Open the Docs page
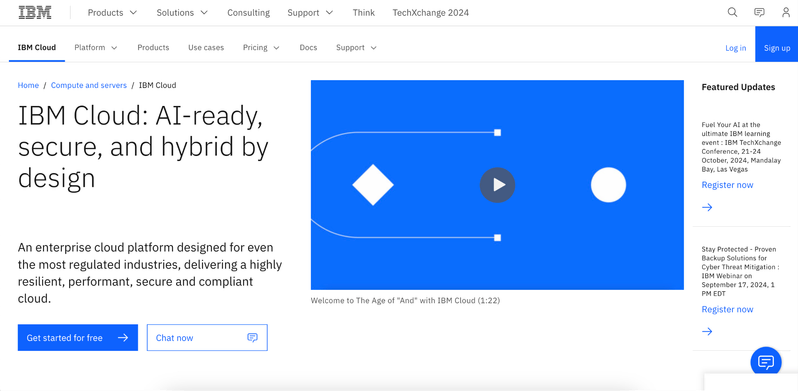 coord(308,47)
